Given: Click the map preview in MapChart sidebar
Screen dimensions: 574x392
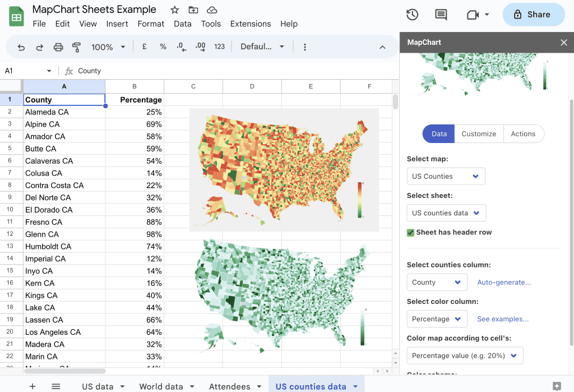Looking at the screenshot, I should (480, 75).
